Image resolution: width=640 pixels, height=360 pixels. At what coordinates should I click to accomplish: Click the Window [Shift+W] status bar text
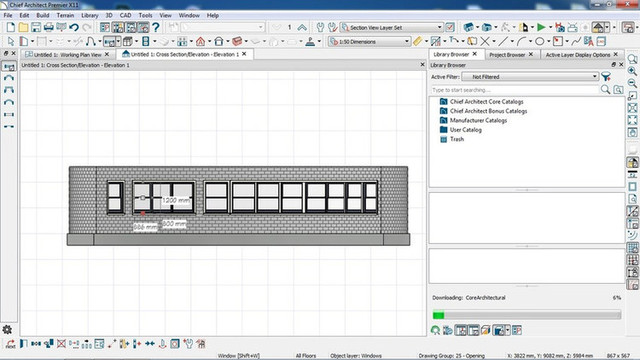click(238, 356)
